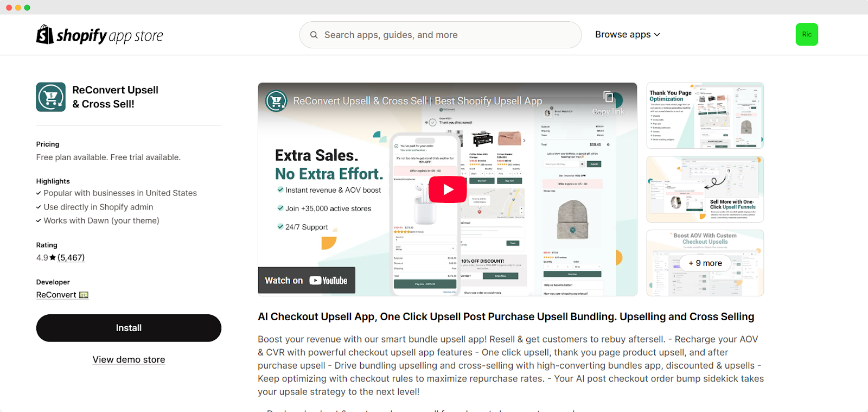
Task: Click the 'Rating' section label
Action: coord(47,245)
